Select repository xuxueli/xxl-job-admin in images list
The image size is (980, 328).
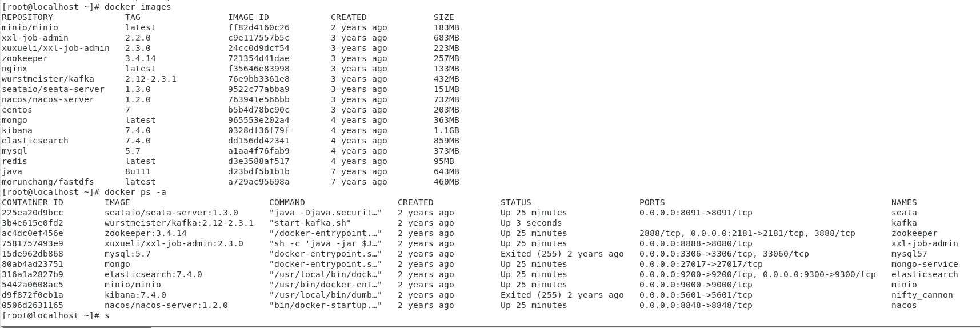55,48
